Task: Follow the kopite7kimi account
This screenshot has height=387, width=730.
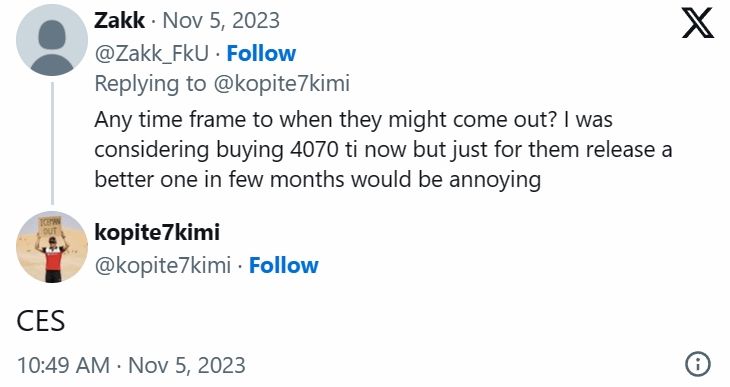Action: [x=284, y=265]
